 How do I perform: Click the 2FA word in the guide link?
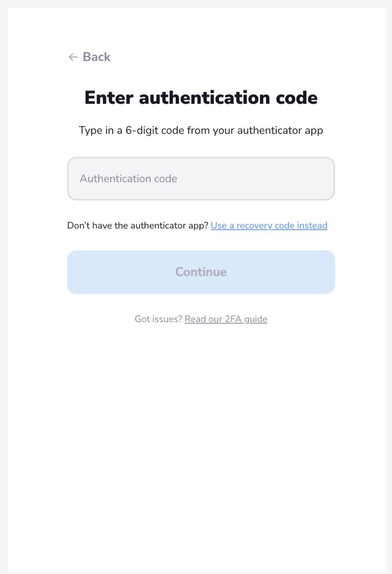[233, 319]
